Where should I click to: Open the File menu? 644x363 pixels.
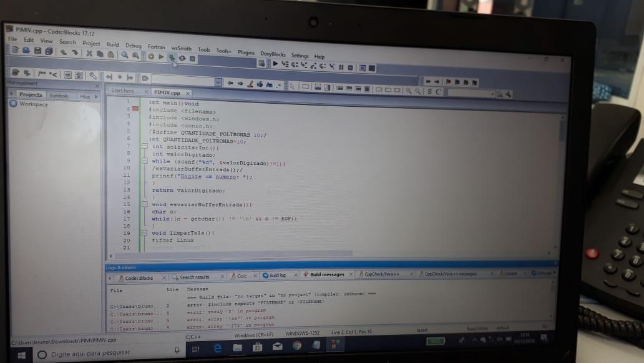(x=12, y=39)
